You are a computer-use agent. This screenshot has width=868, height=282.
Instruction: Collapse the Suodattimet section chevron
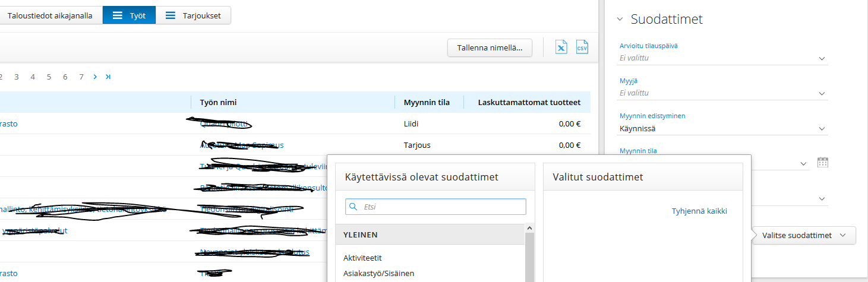[620, 19]
